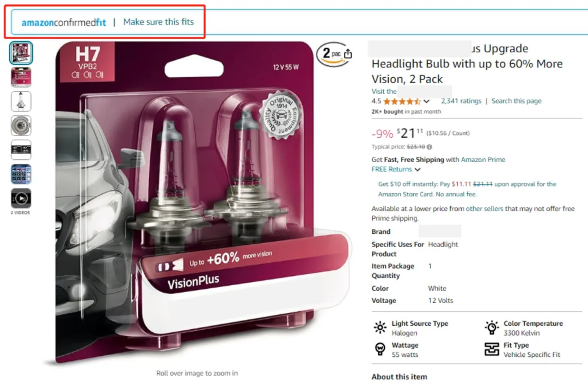Click the Light Source Type icon

(380, 328)
